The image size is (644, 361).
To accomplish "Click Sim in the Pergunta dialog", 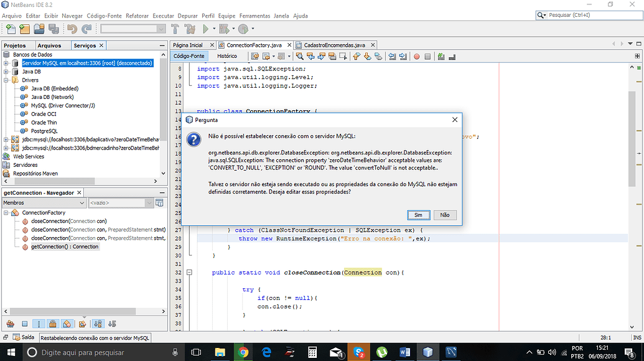I will (418, 214).
